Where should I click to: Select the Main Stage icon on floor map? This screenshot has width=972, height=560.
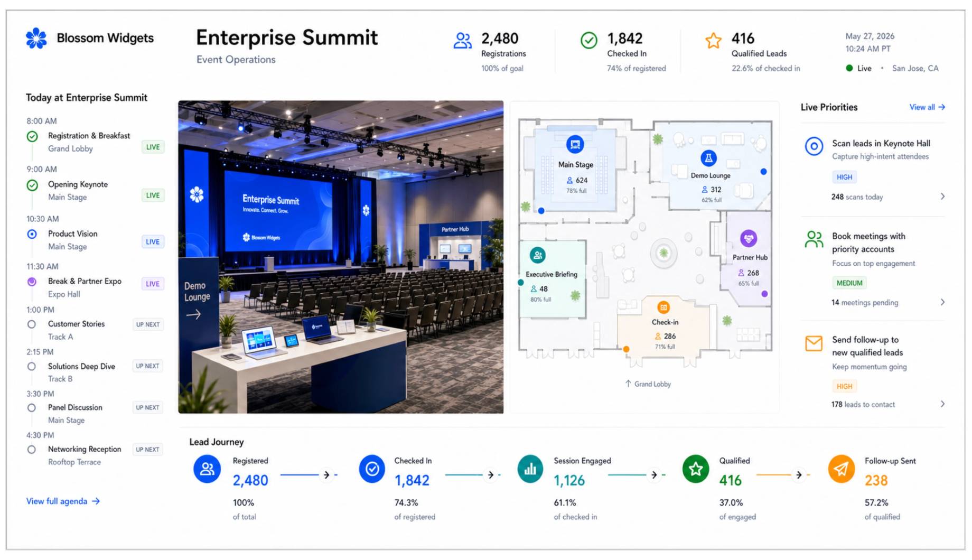click(575, 144)
